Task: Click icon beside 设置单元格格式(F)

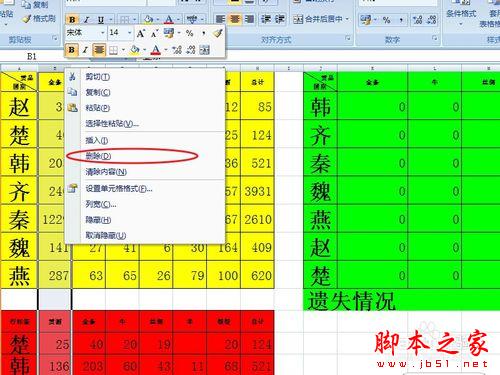Action: (72, 189)
